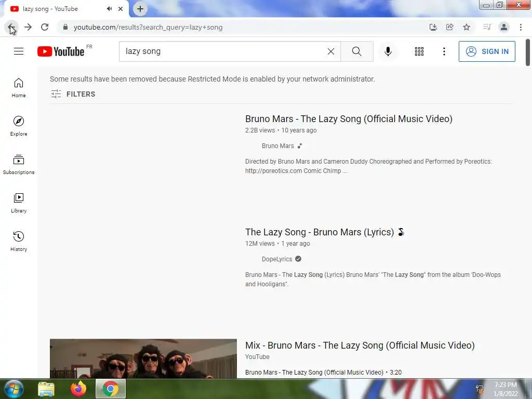
Task: Launch Firefox from taskbar
Action: coord(78,389)
